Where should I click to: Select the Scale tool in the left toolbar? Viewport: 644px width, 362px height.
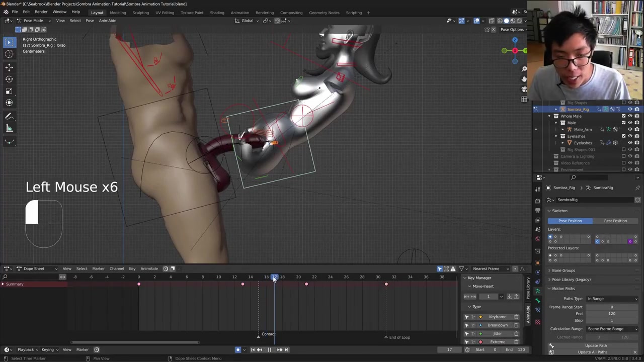9,91
